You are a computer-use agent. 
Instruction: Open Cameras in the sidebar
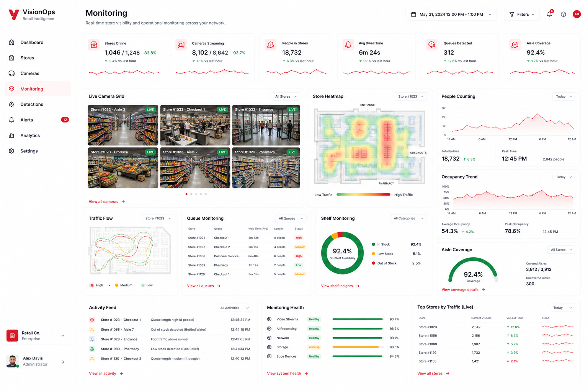pyautogui.click(x=38, y=73)
